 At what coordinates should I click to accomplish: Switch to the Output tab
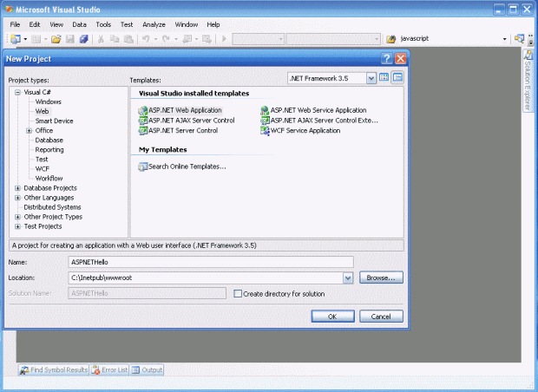(x=148, y=370)
